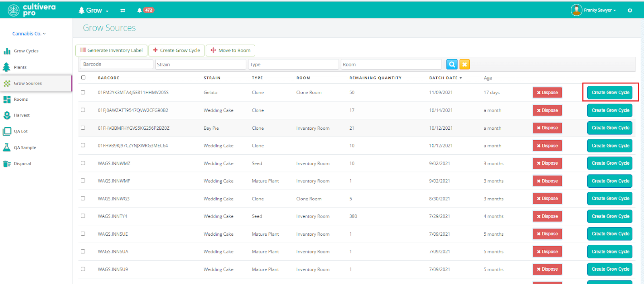Screen dimensions: 644x284
Task: Sort by Room column header
Action: (x=303, y=78)
